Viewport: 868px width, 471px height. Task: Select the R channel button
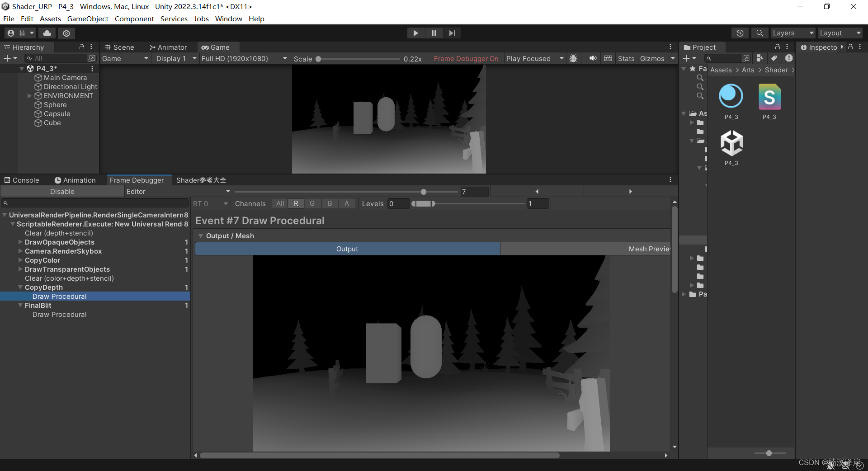pyautogui.click(x=296, y=203)
